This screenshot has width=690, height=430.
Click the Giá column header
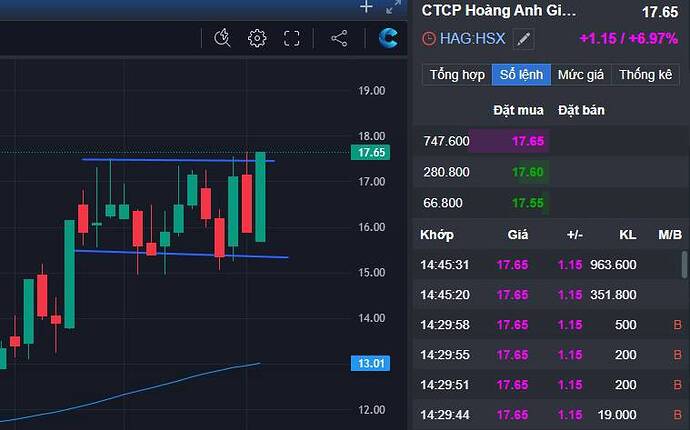pos(518,235)
